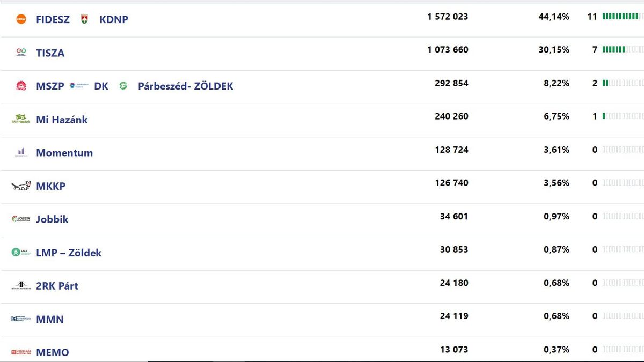Click the green Párbeszéd-Zöldek logo icon
Image resolution: width=644 pixels, height=362 pixels.
pyautogui.click(x=123, y=86)
